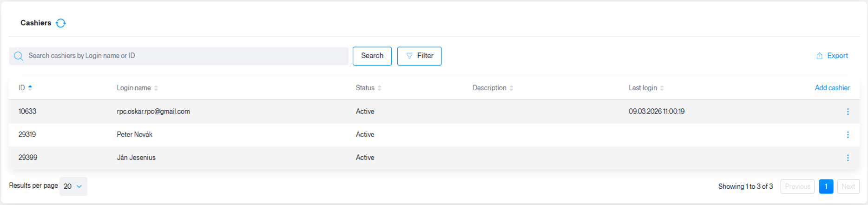Select the rpc.oskar.rpc@gmail.com cashier row
Screen dimensions: 868x205
[434, 112]
